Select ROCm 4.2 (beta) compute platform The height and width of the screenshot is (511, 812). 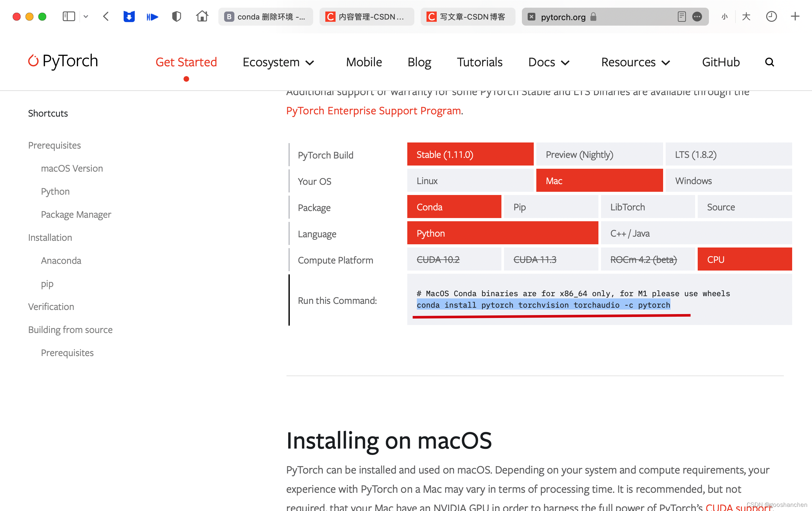[647, 259]
